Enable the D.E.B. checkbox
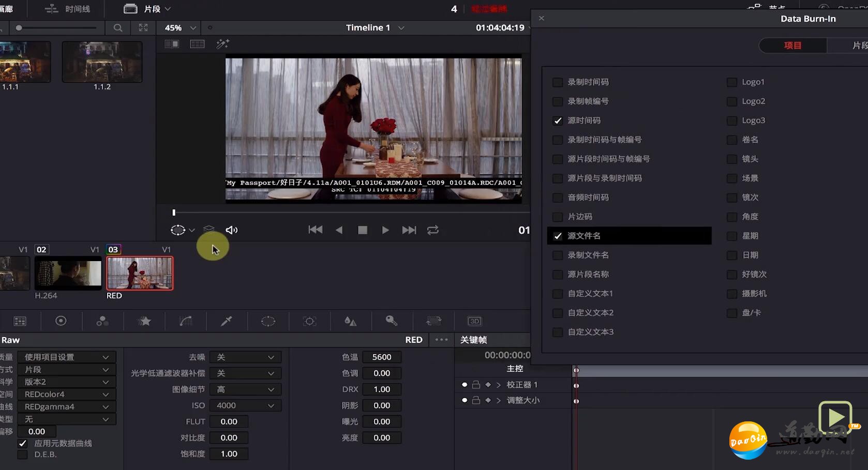Screen dimensions: 868x470 tap(22, 454)
